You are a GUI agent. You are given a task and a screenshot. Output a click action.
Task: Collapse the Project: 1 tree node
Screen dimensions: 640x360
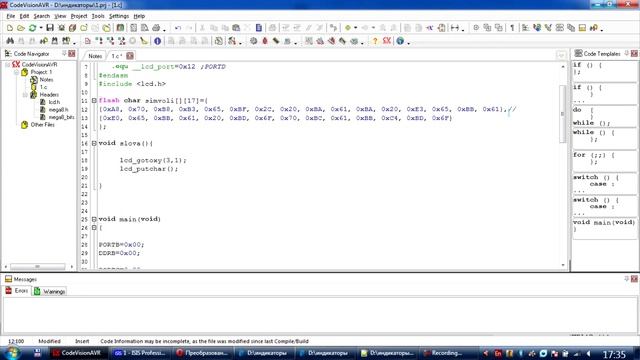click(16, 72)
